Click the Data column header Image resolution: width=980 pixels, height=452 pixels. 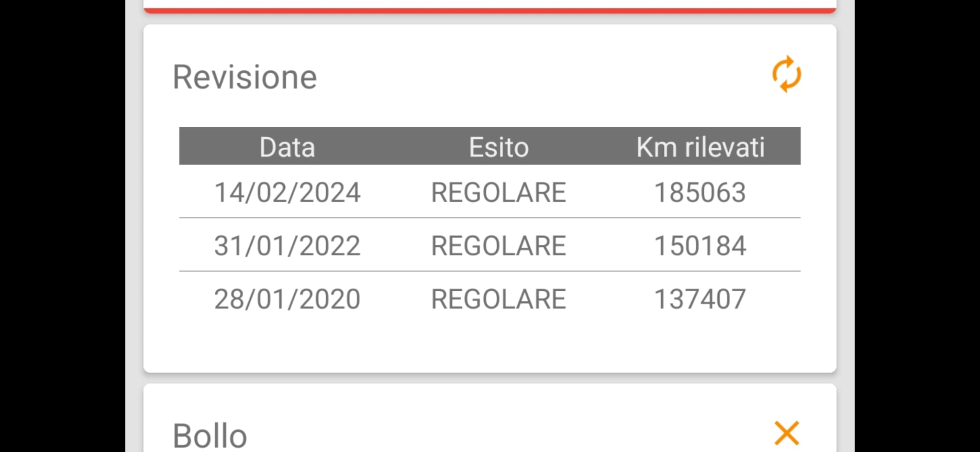coord(287,147)
